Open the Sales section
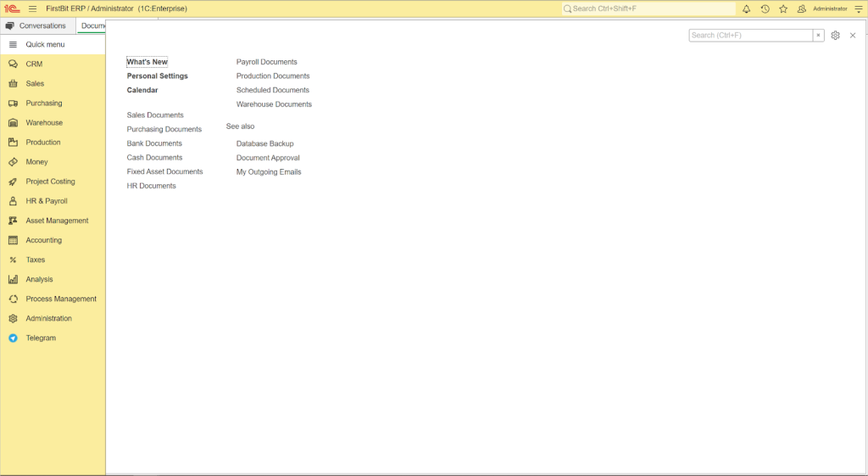Viewport: 868px width, 476px height. tap(53, 83)
